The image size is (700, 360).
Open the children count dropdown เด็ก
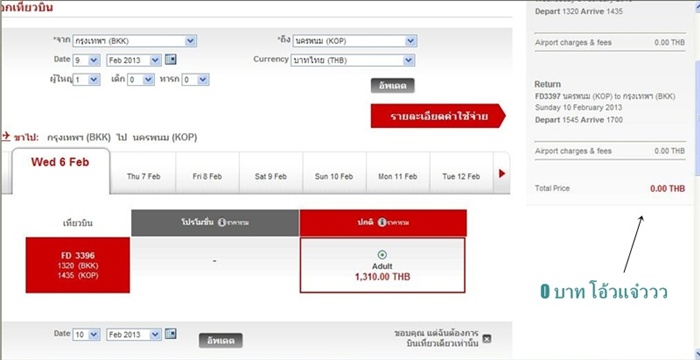[x=141, y=80]
